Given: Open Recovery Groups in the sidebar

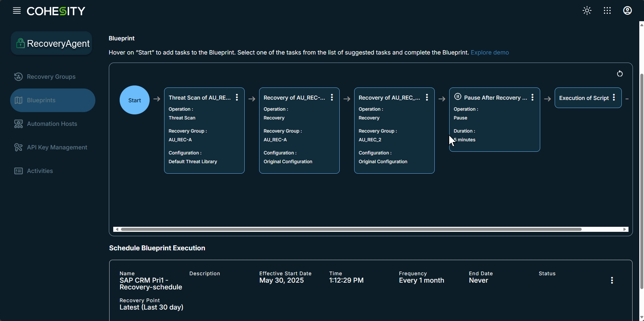Looking at the screenshot, I should (x=51, y=77).
